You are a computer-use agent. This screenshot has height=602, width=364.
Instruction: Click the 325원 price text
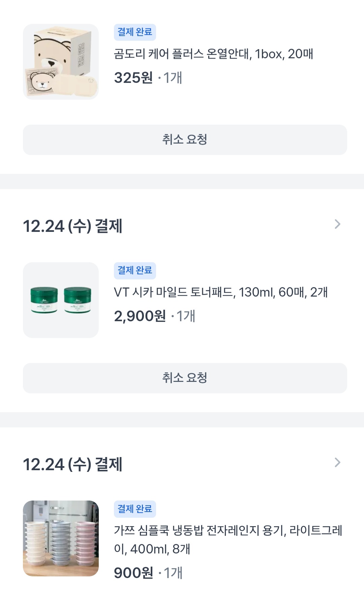(x=133, y=78)
